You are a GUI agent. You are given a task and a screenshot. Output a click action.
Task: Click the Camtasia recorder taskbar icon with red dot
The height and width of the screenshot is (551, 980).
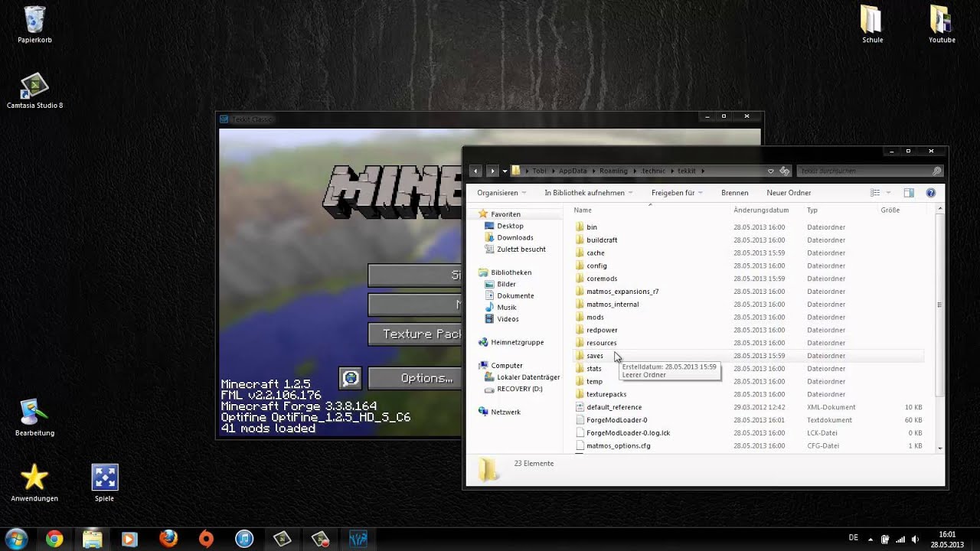[x=320, y=540]
